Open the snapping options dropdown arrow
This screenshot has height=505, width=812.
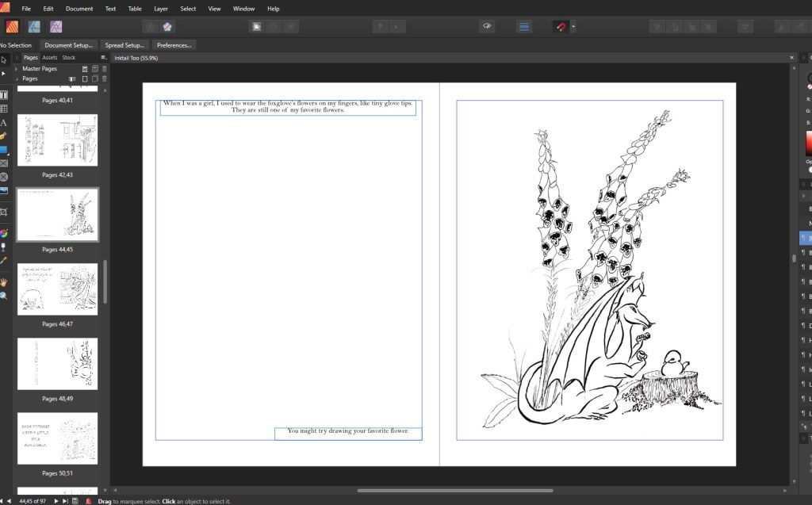(x=573, y=27)
